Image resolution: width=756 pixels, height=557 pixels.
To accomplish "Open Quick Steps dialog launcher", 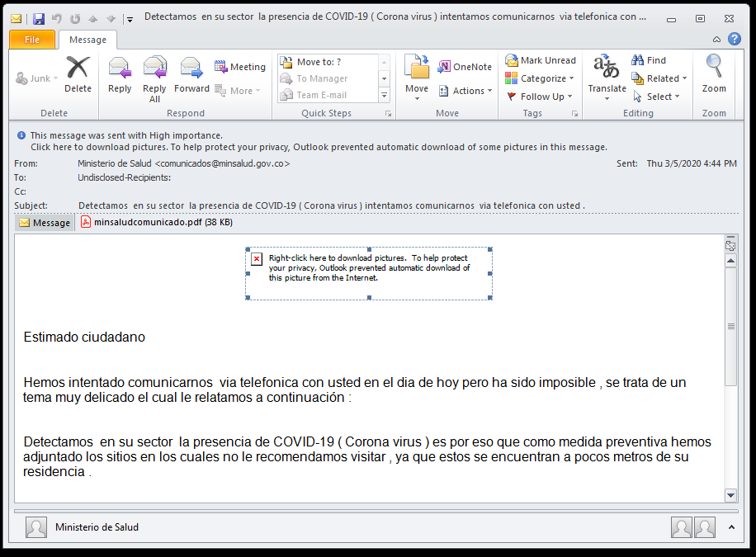I will [388, 114].
